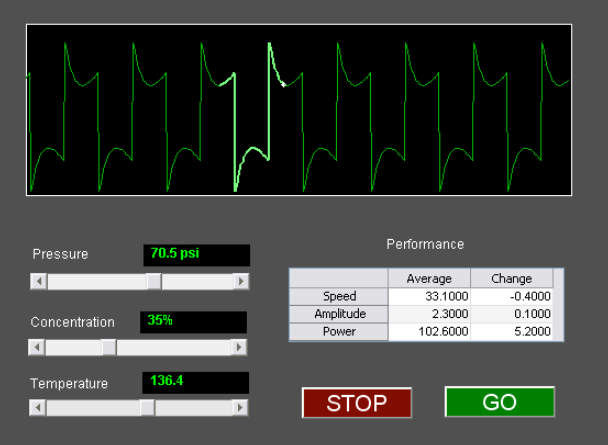608x445 pixels.
Task: Click the Temperature slider right arrow
Action: [x=241, y=408]
